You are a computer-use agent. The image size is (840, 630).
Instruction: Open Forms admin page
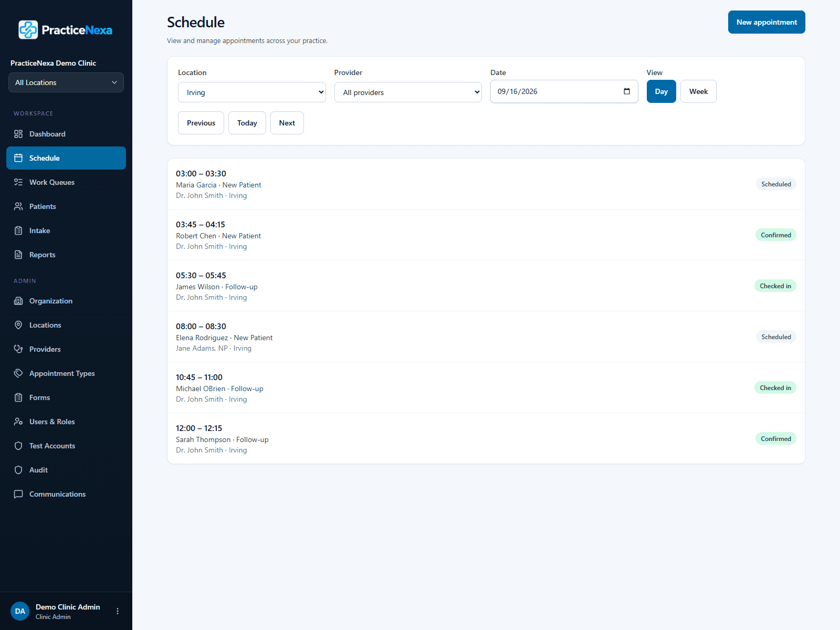point(66,397)
